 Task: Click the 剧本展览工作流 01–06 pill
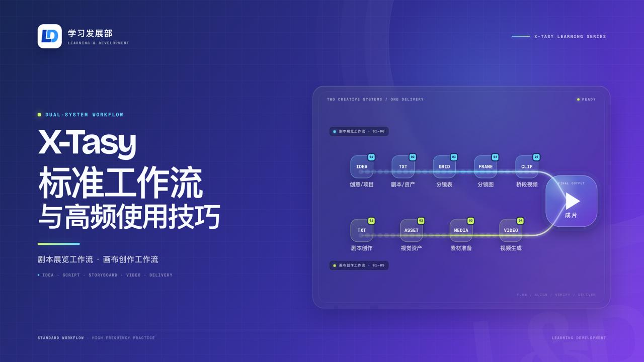click(359, 131)
